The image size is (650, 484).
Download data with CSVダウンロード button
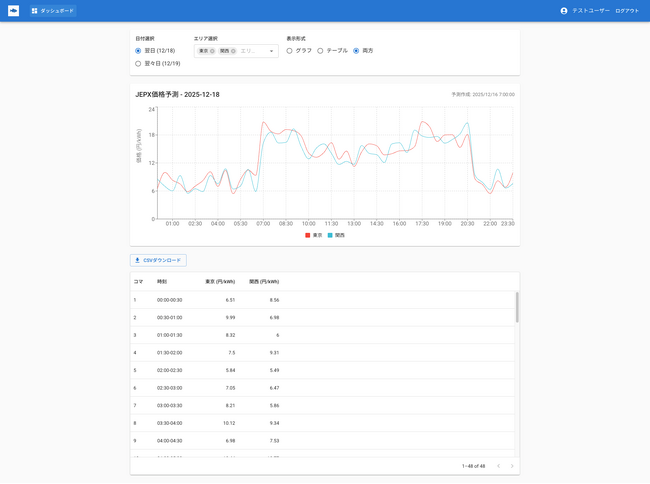158,260
